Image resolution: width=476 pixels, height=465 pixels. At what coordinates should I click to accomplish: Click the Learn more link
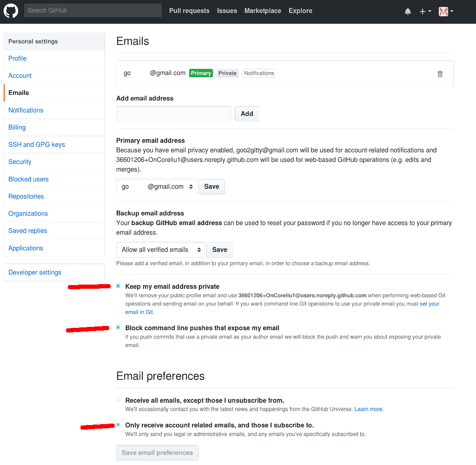(x=369, y=409)
